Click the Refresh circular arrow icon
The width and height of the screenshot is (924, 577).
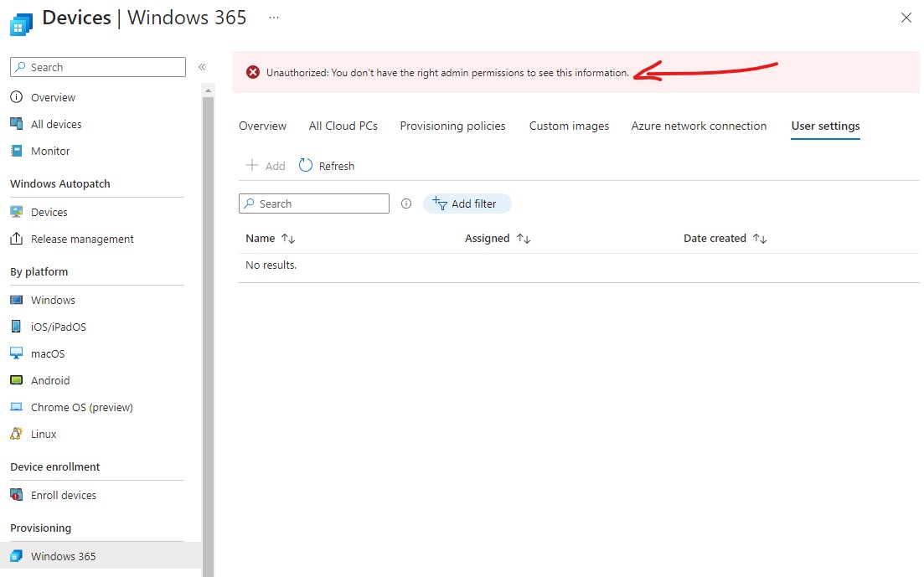pos(305,166)
